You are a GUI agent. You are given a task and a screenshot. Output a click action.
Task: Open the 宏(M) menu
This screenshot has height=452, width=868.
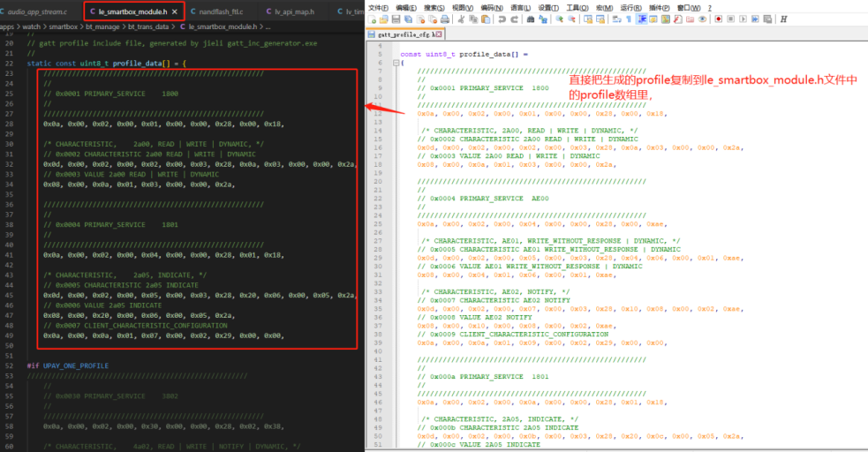605,8
